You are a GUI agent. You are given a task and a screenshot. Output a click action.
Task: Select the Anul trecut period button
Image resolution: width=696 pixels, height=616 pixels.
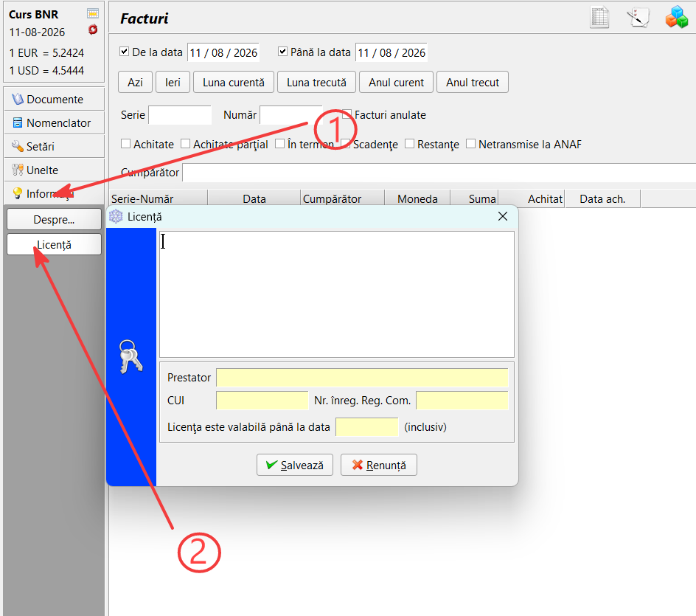(x=473, y=82)
